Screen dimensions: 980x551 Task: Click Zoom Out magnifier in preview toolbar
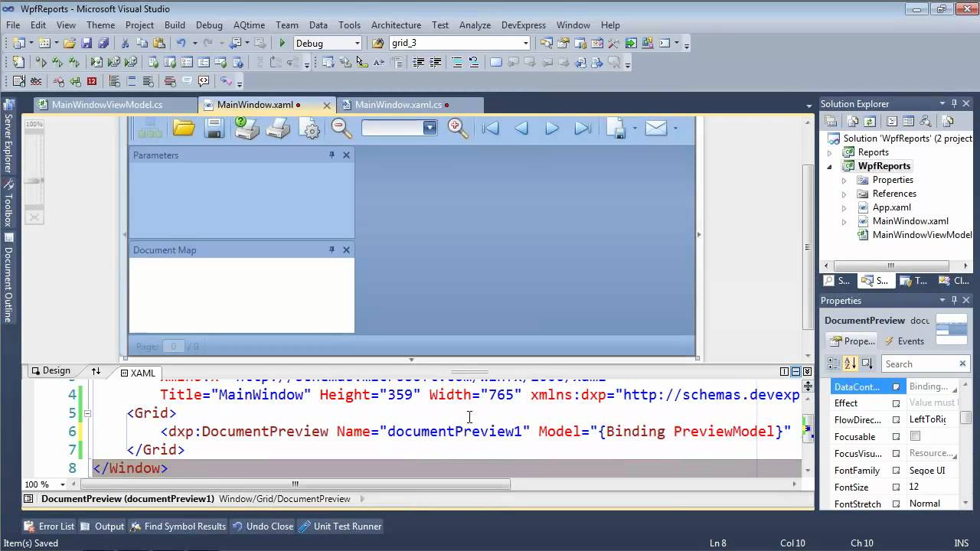point(341,128)
